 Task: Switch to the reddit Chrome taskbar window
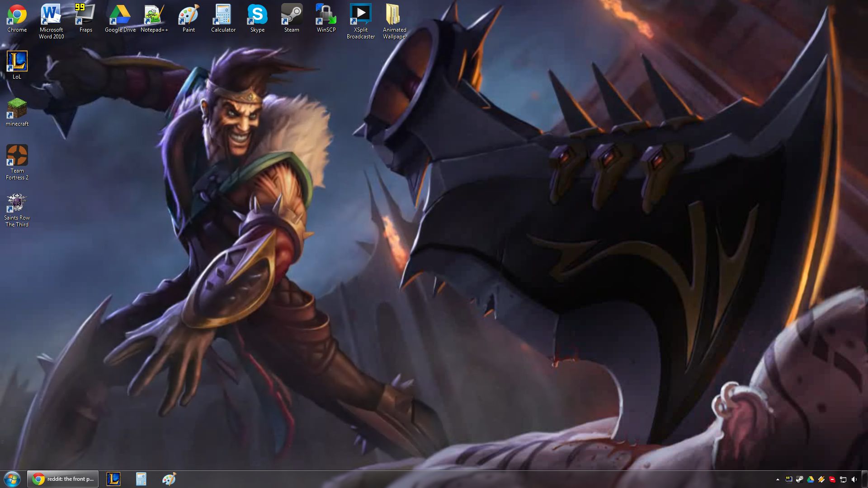pos(63,479)
